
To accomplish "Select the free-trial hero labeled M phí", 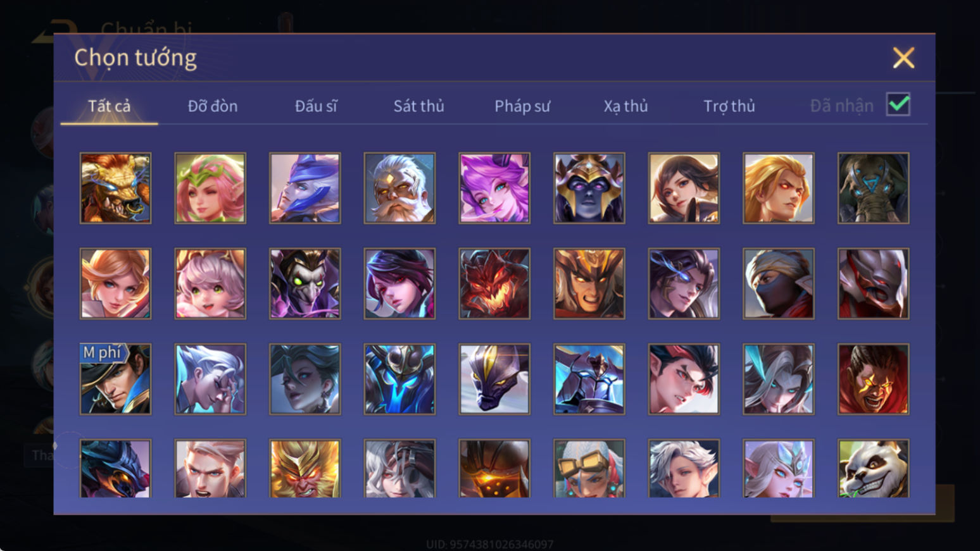I will point(115,379).
